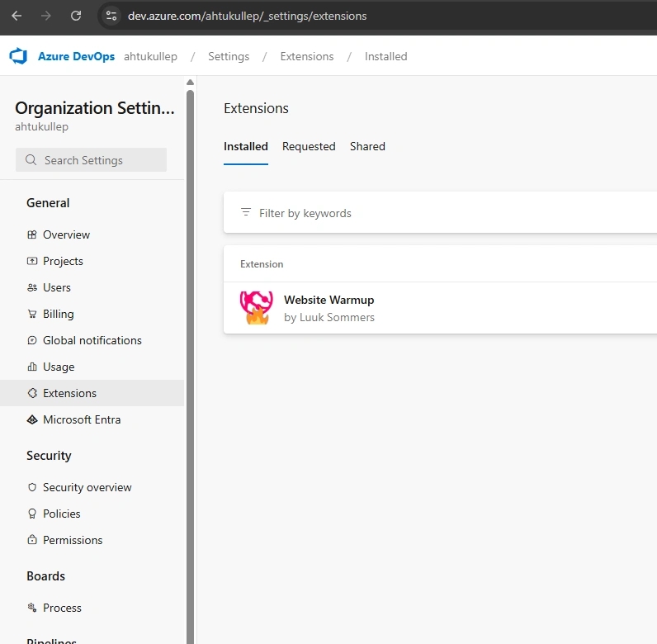657x644 pixels.
Task: Click the Extension column header
Action: [262, 264]
